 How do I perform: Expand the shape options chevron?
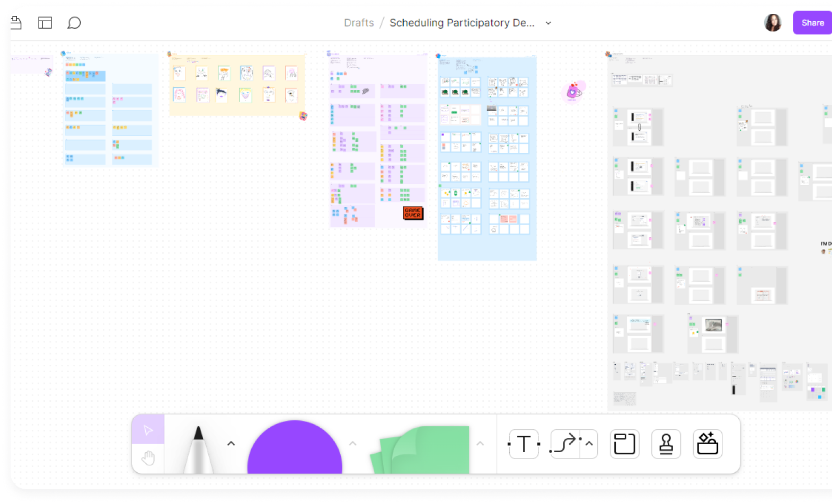[x=353, y=444]
